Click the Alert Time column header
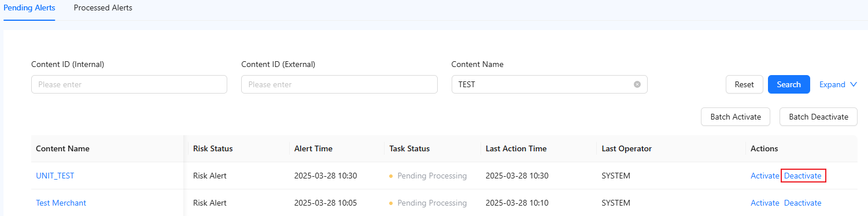 pos(313,148)
